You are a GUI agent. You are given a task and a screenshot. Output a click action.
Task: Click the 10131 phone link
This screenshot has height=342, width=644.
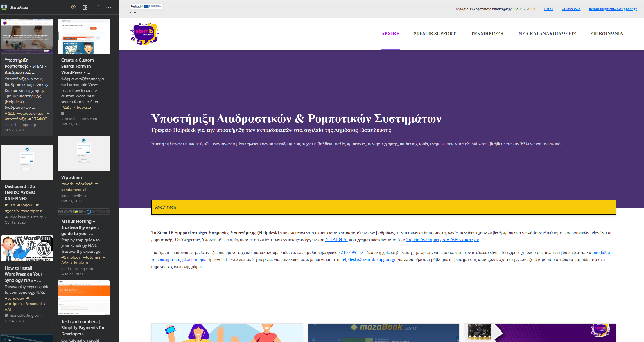tap(548, 9)
